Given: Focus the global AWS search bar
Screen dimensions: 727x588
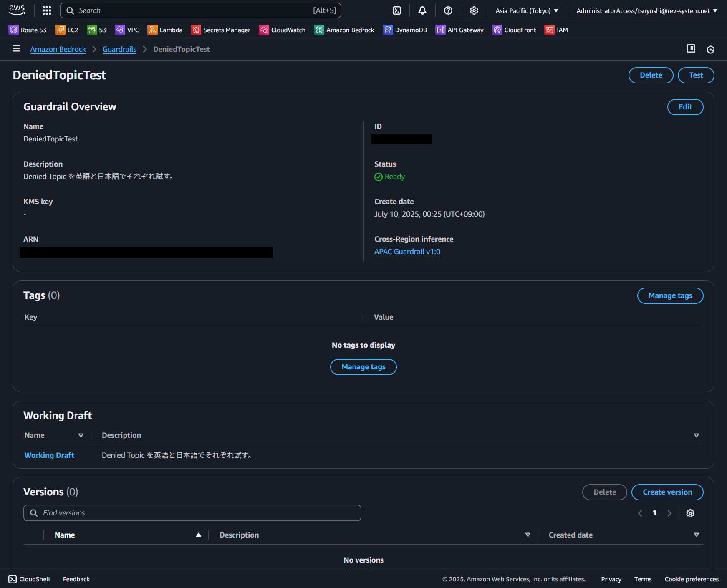Looking at the screenshot, I should coord(200,10).
